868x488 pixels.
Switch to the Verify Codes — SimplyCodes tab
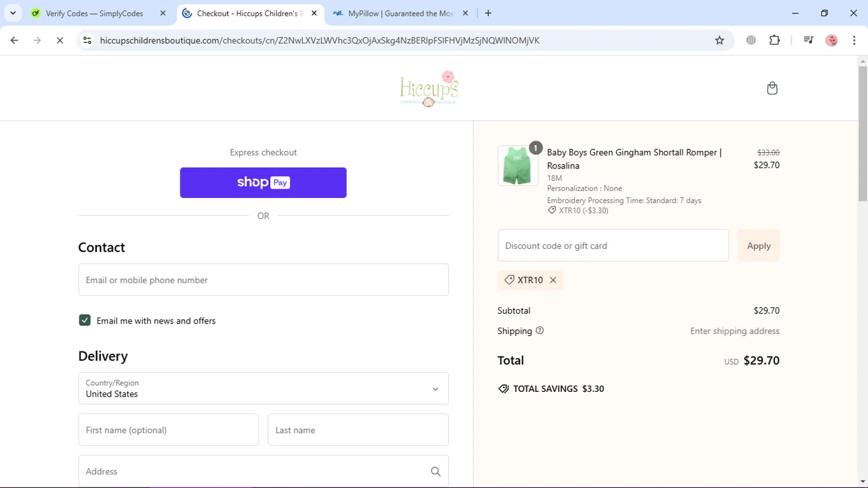[x=94, y=13]
